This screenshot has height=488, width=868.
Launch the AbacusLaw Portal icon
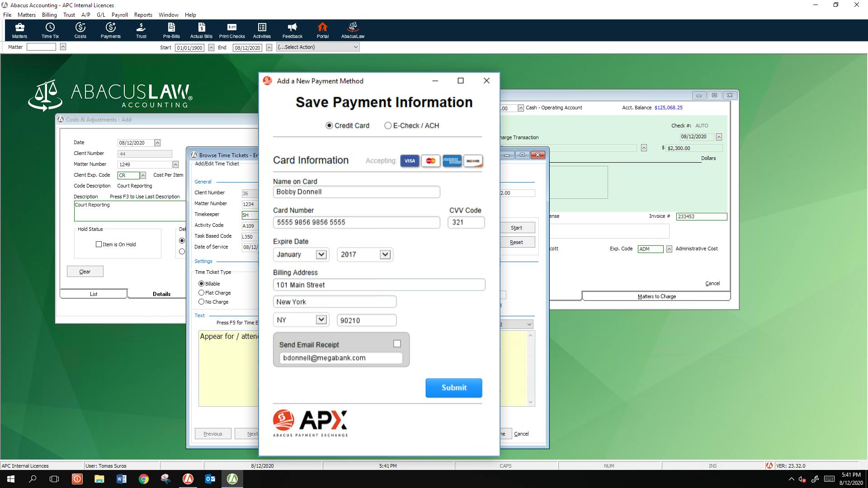[x=322, y=30]
